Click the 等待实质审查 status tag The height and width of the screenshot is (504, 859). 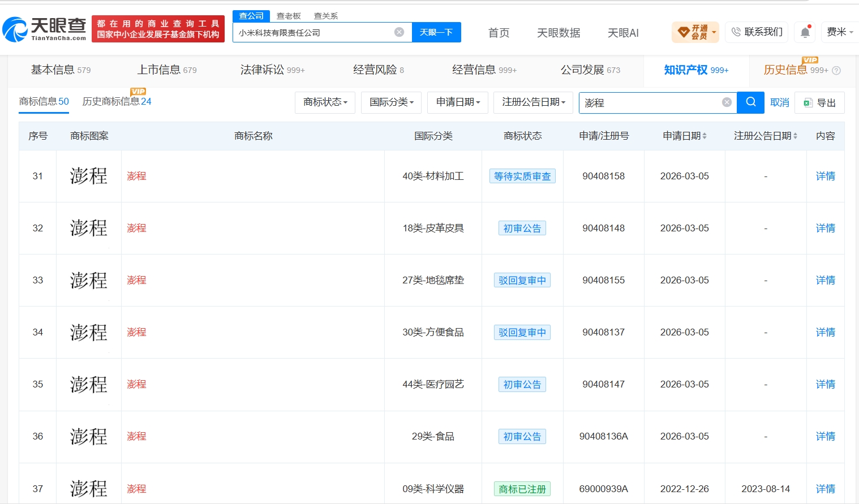(522, 176)
